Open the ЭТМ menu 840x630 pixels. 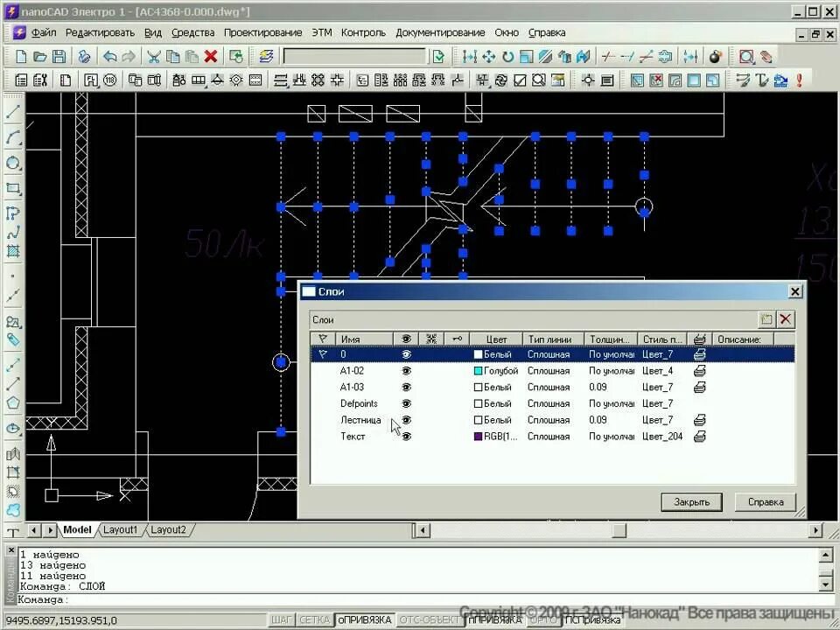[x=322, y=32]
